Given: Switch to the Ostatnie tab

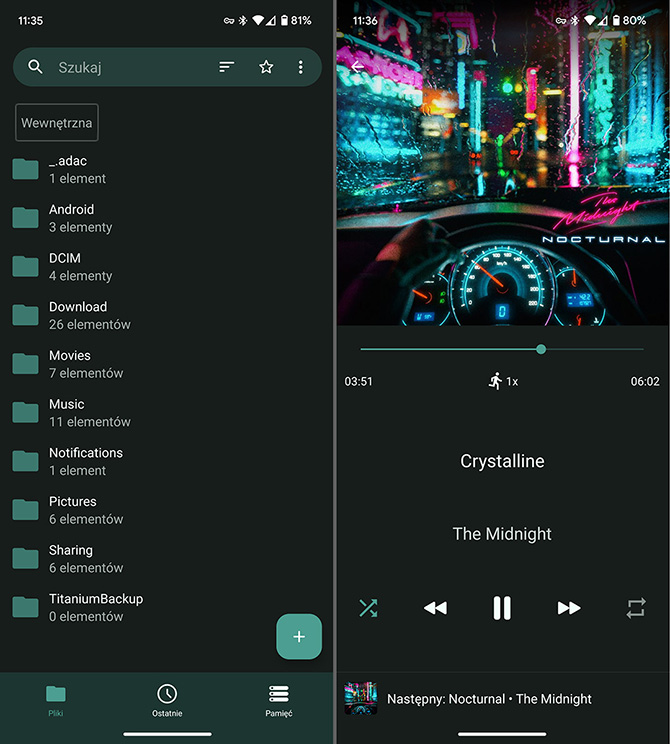Looking at the screenshot, I should pos(167,701).
